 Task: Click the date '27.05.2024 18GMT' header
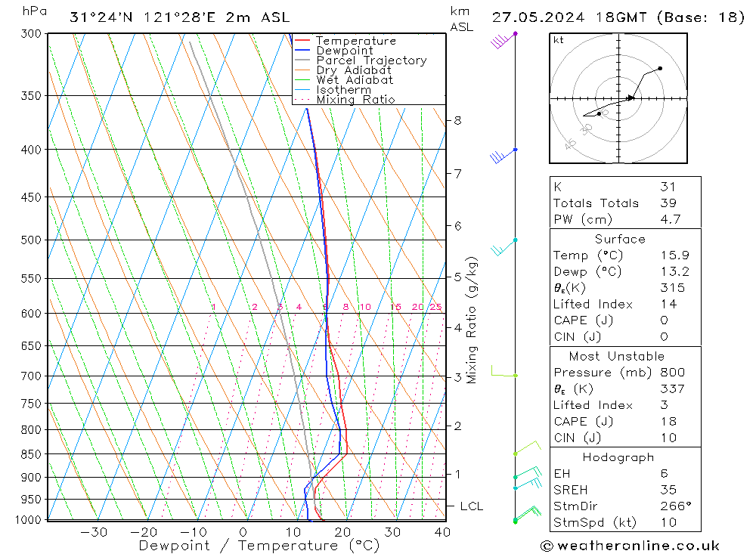pyautogui.click(x=569, y=17)
